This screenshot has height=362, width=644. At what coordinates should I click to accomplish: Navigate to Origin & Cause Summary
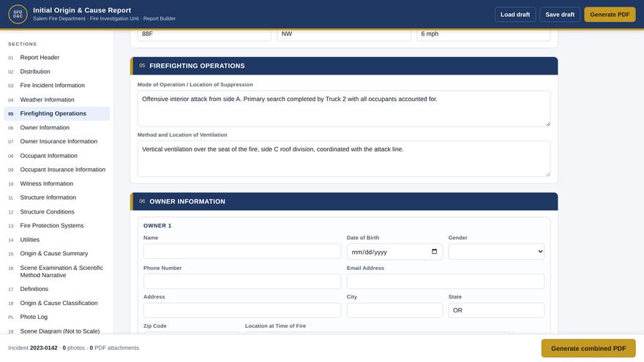pyautogui.click(x=56, y=254)
